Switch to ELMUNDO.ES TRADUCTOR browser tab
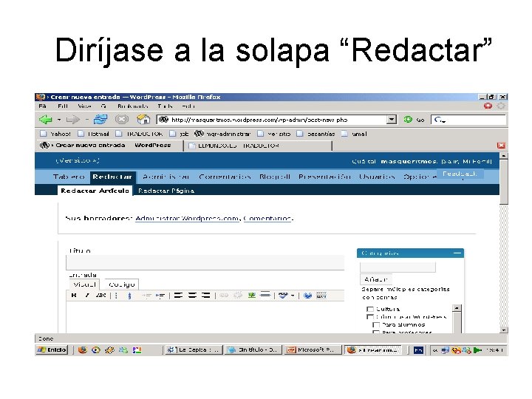 [x=257, y=146]
